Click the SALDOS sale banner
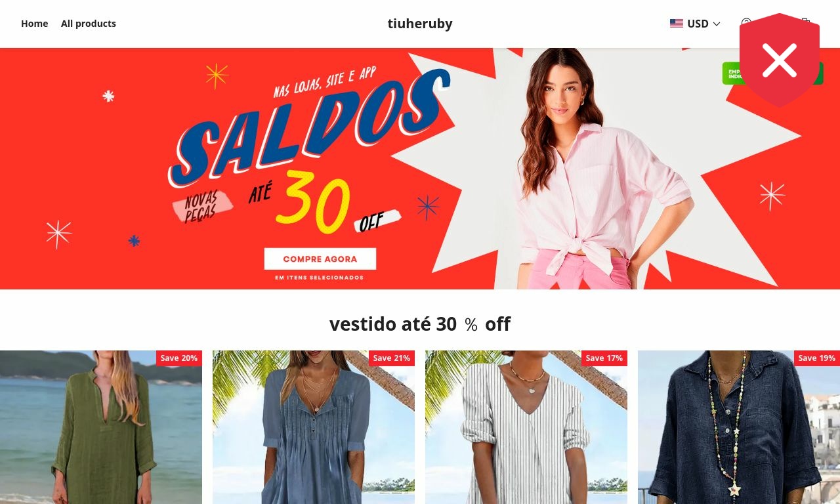 point(420,169)
